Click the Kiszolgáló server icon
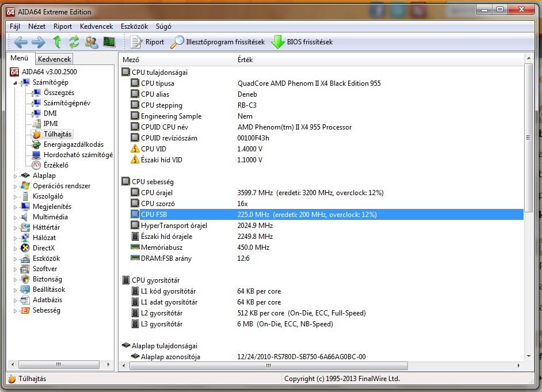The image size is (542, 392). click(x=25, y=196)
